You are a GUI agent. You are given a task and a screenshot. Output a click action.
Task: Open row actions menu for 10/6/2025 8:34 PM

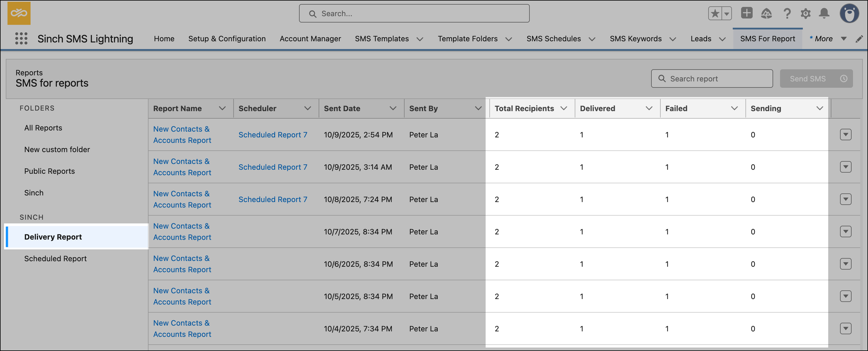[846, 264]
